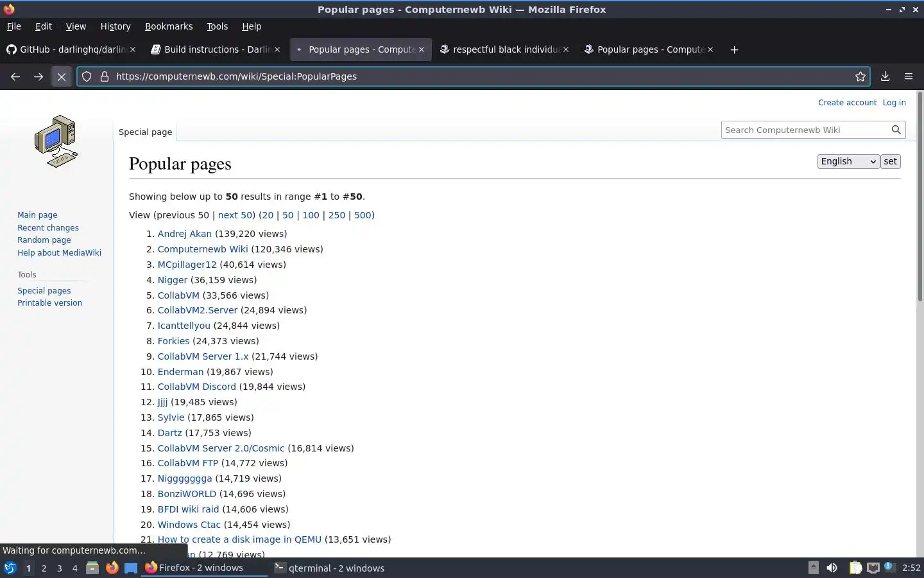
Task: Click the wiki search magnifier icon
Action: [x=896, y=130]
